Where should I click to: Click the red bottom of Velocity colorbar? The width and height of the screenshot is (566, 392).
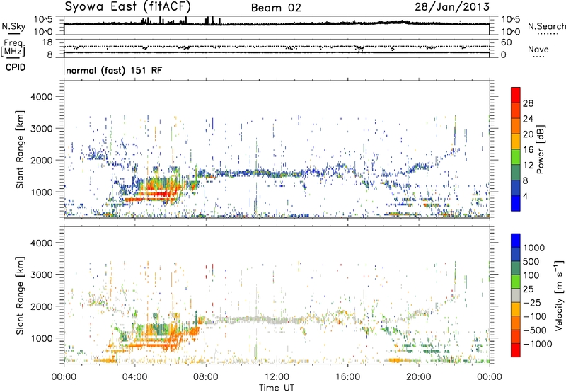pos(516,350)
